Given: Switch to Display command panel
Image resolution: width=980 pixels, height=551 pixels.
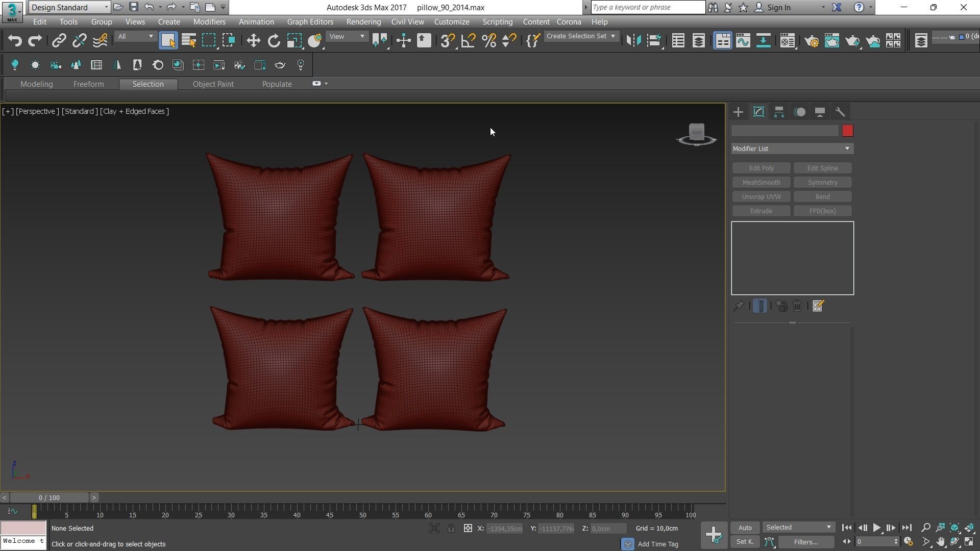Looking at the screenshot, I should [820, 112].
